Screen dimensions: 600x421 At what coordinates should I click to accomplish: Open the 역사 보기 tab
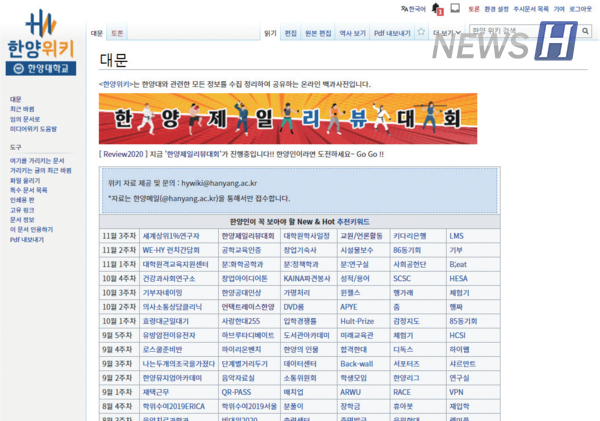[x=352, y=33]
